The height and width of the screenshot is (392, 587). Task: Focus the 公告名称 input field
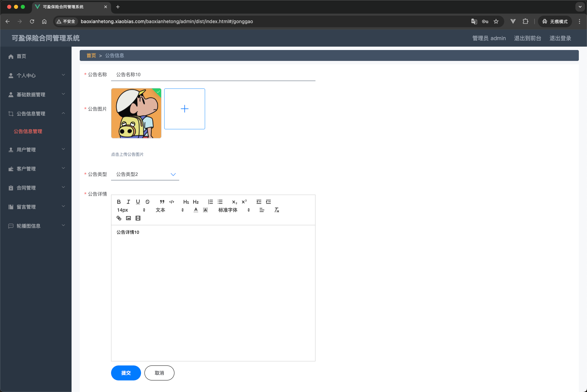213,75
